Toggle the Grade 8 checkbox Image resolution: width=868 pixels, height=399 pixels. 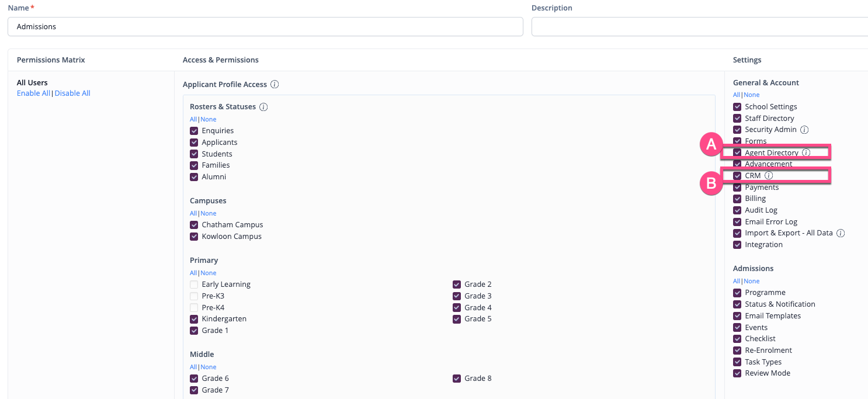pos(457,379)
